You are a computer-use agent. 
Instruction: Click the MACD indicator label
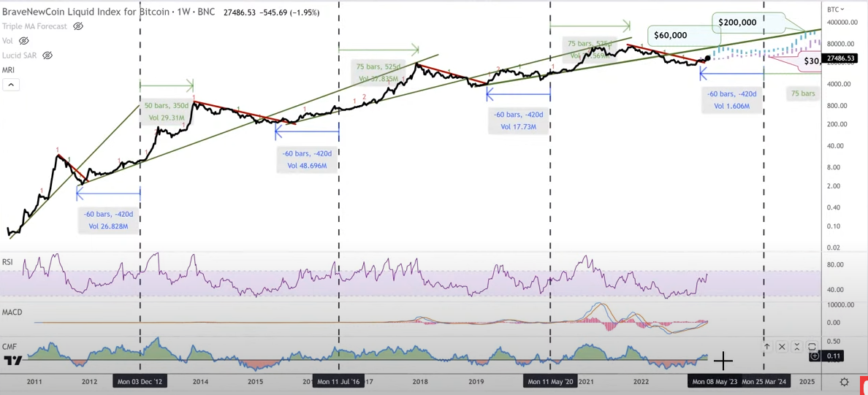pyautogui.click(x=12, y=312)
